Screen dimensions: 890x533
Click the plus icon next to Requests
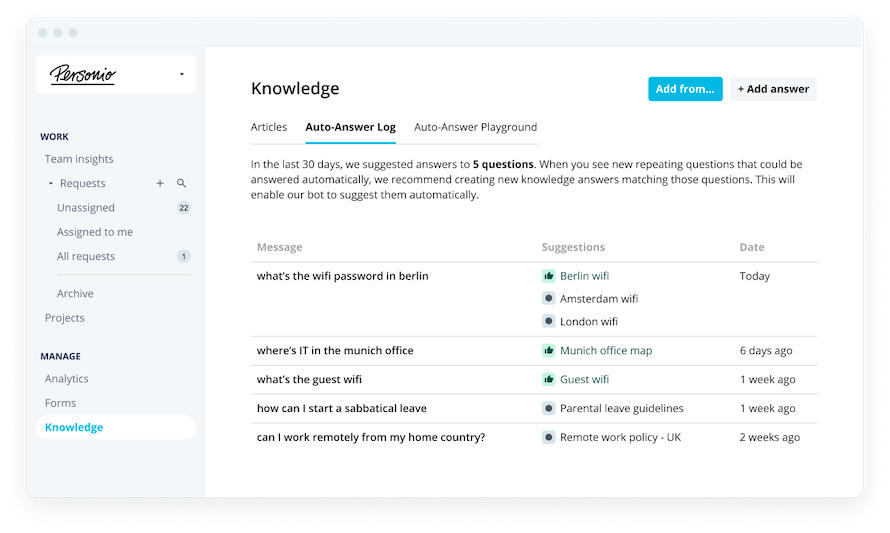160,183
